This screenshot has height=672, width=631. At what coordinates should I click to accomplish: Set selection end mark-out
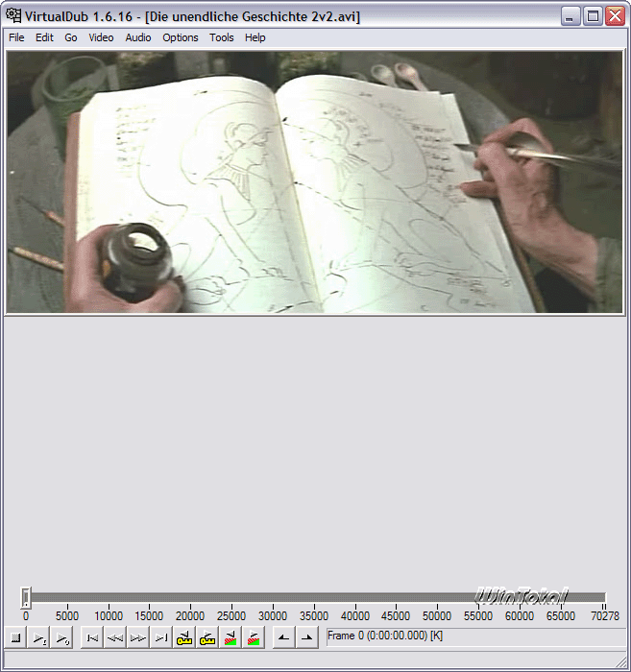point(307,637)
